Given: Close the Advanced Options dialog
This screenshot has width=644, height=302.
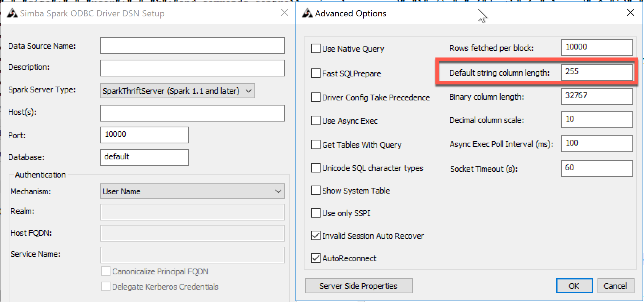Looking at the screenshot, I should pos(631,13).
